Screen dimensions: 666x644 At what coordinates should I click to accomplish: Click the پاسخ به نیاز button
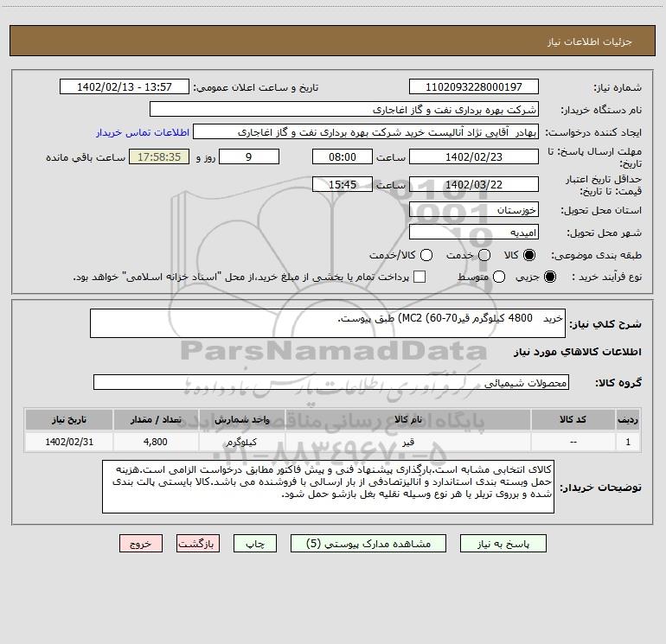pos(503,544)
